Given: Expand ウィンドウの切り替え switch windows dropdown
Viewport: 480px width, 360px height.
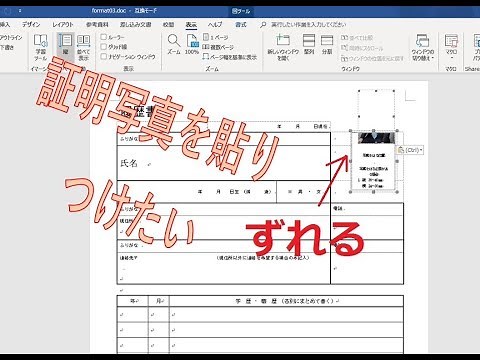Looking at the screenshot, I should (423, 47).
